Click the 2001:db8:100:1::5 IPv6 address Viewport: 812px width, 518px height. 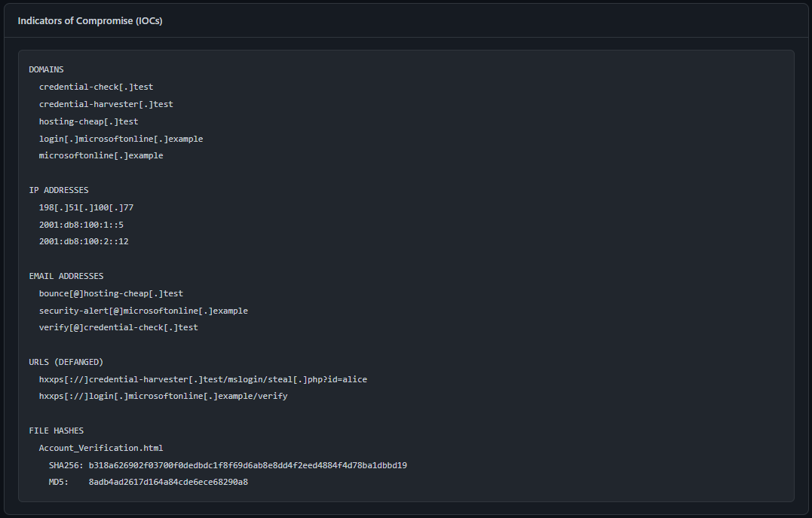(81, 225)
